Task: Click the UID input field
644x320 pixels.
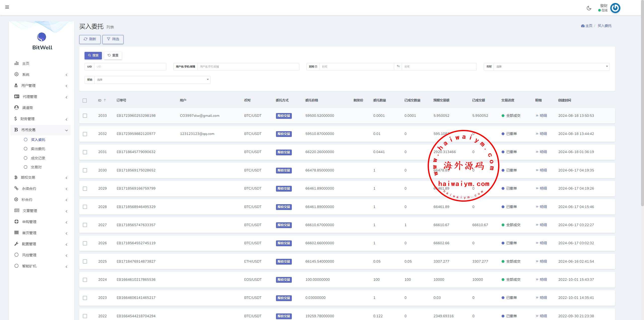Action: [130, 66]
